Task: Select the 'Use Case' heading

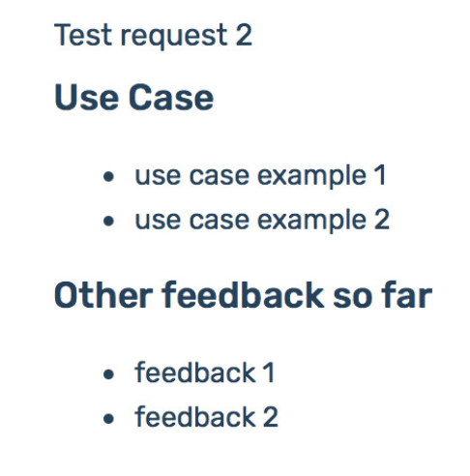Action: (x=133, y=97)
